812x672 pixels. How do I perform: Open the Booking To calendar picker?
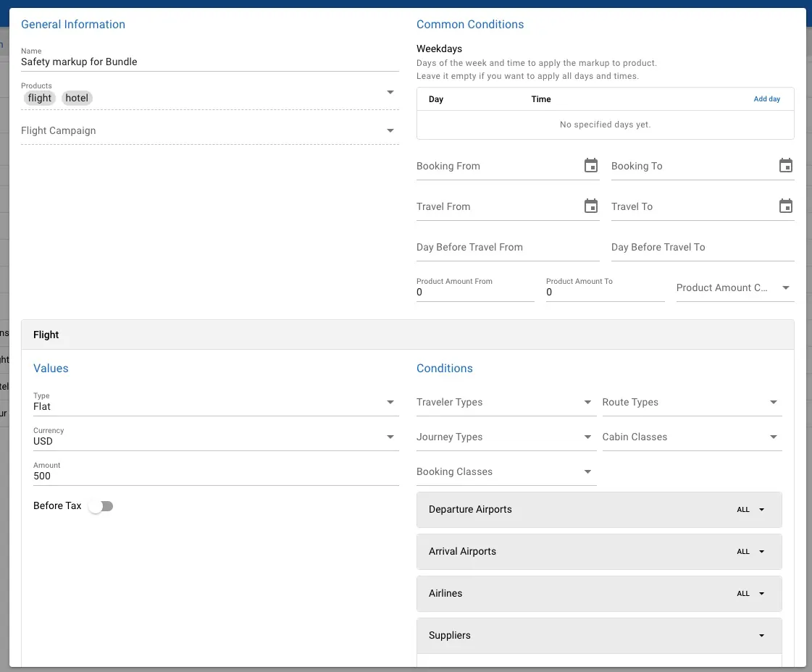point(786,166)
